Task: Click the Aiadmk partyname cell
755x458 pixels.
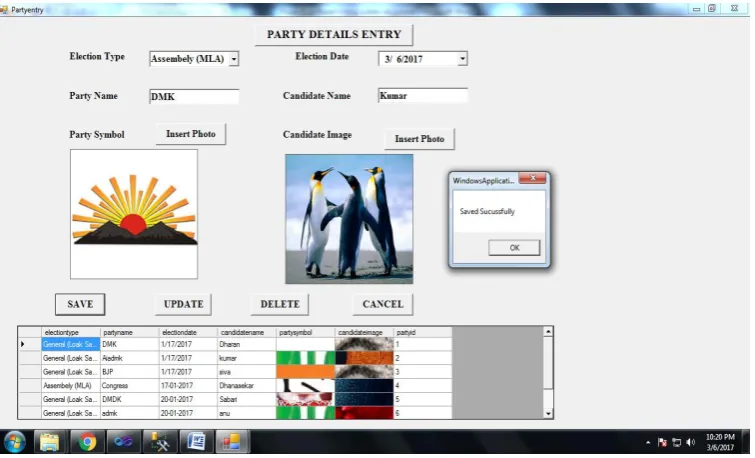Action: (130, 358)
